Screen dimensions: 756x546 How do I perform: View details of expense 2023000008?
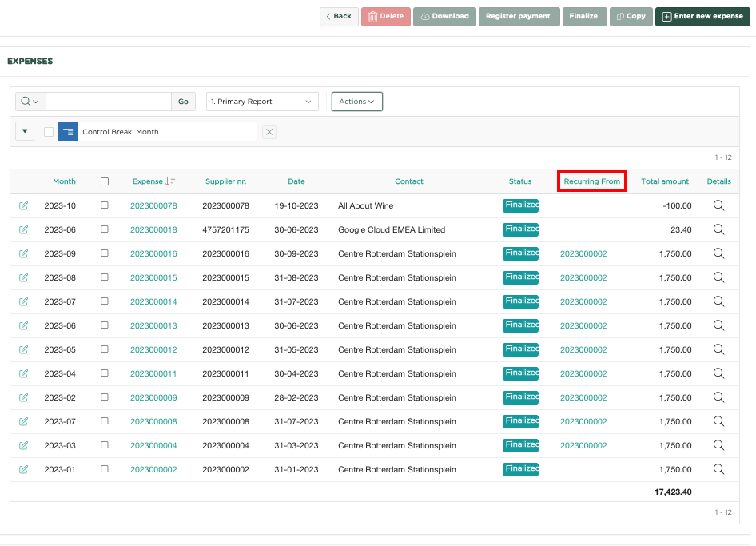point(718,421)
